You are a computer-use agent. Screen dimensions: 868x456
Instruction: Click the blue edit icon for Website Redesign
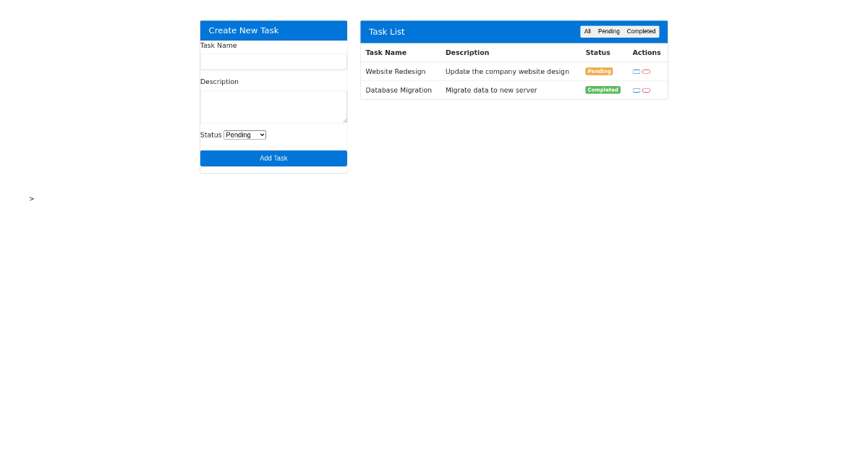pyautogui.click(x=637, y=72)
